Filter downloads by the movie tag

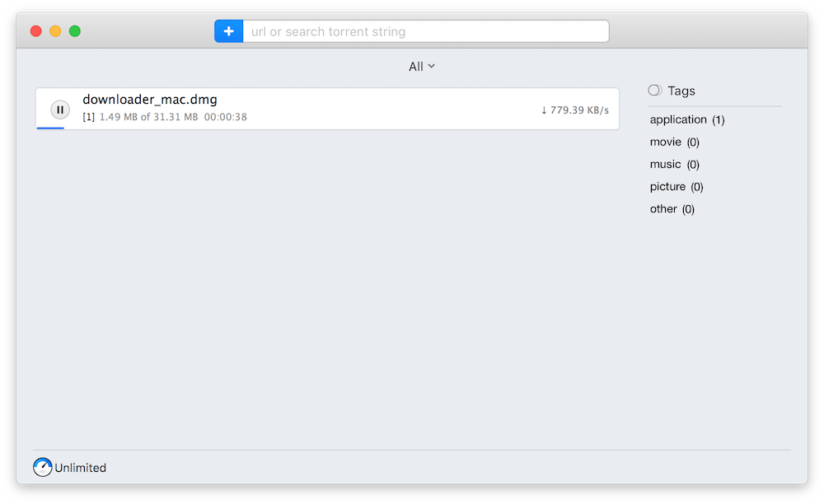(674, 142)
